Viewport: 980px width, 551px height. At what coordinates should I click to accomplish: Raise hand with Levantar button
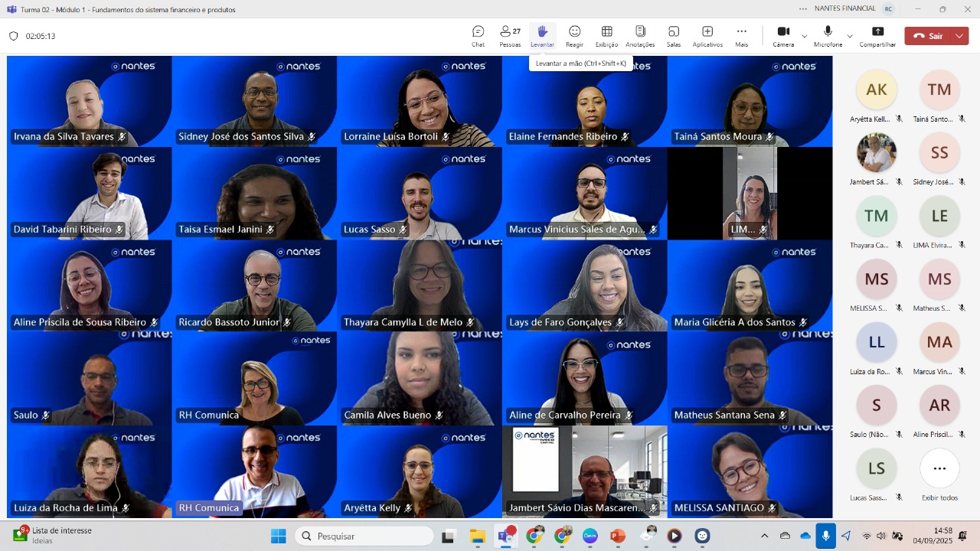pyautogui.click(x=542, y=35)
